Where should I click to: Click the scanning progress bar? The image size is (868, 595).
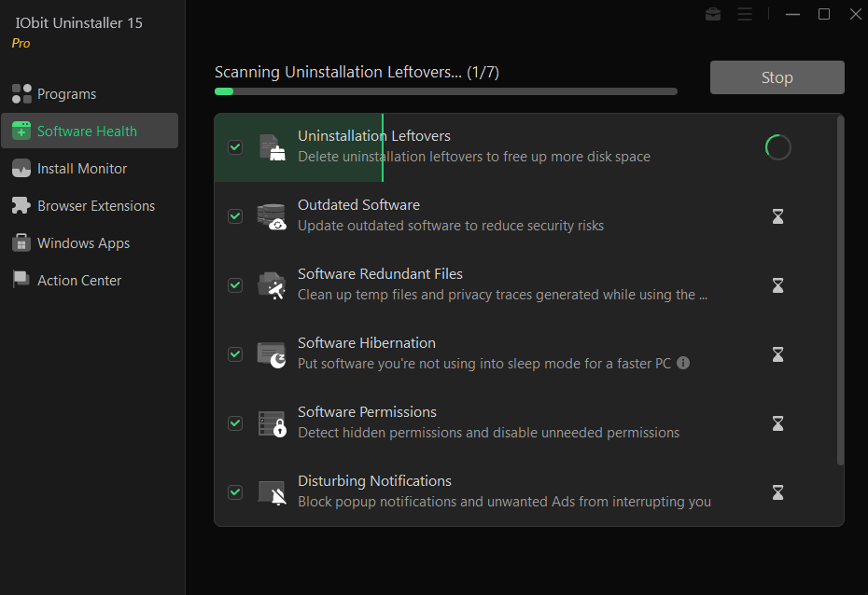pos(445,91)
